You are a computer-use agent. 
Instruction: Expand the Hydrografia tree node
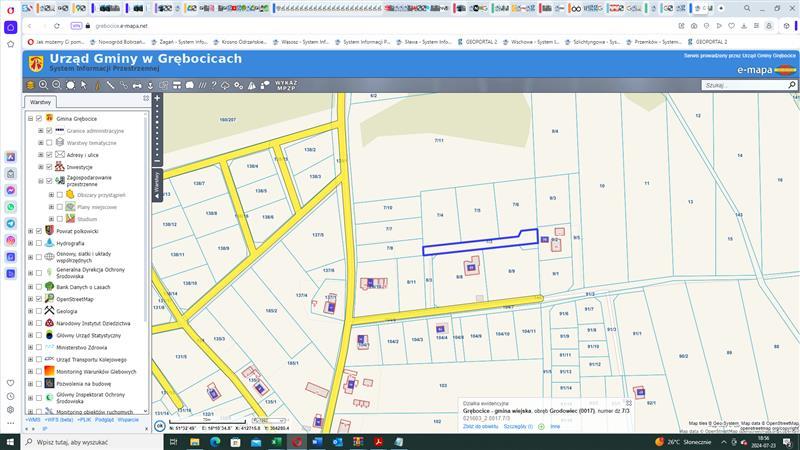(x=30, y=243)
